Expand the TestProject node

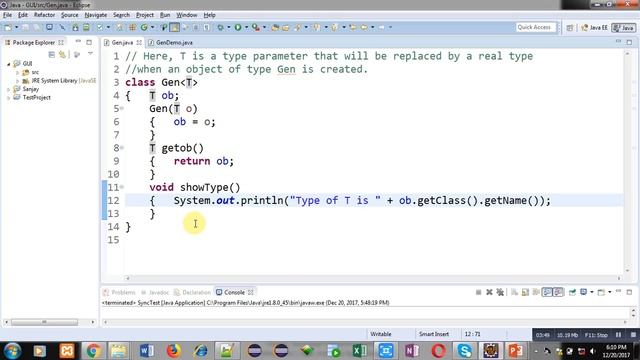click(x=9, y=98)
